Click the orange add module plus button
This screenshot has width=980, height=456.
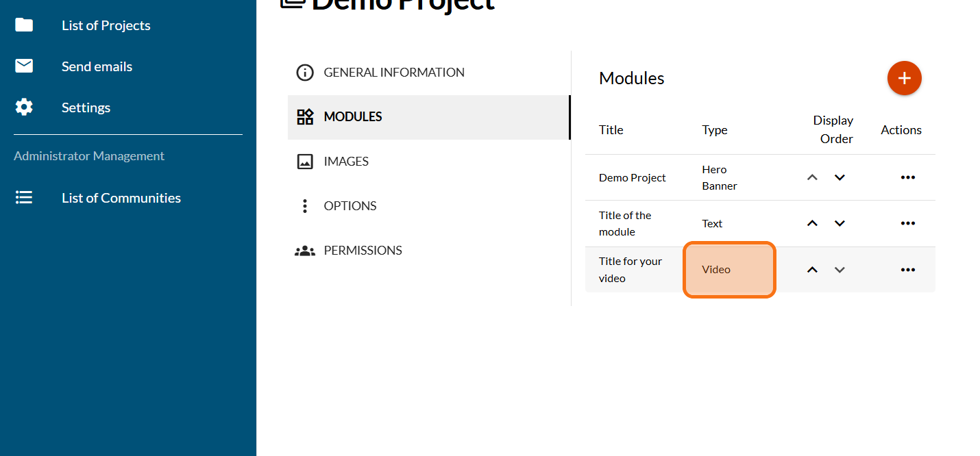tap(904, 78)
